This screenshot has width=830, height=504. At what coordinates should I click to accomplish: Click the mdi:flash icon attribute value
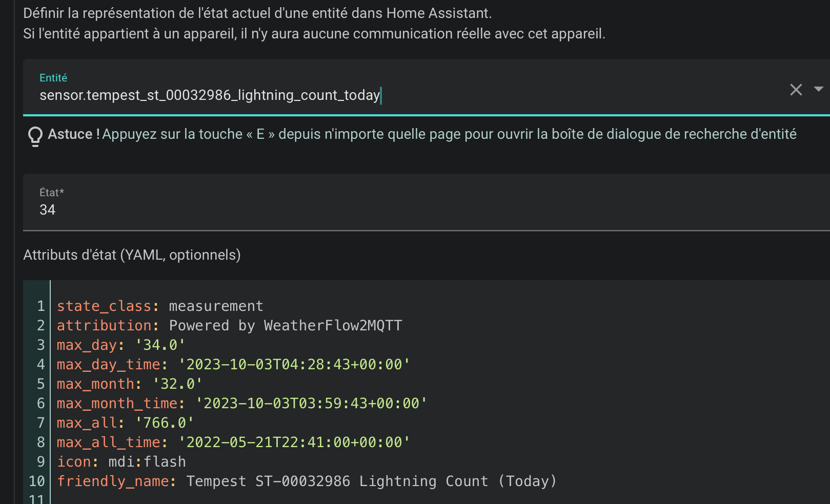tap(147, 461)
